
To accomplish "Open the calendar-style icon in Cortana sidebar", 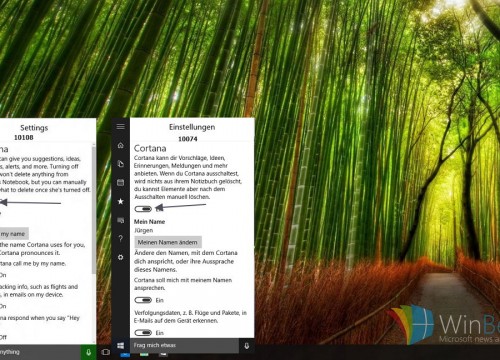I will [121, 182].
